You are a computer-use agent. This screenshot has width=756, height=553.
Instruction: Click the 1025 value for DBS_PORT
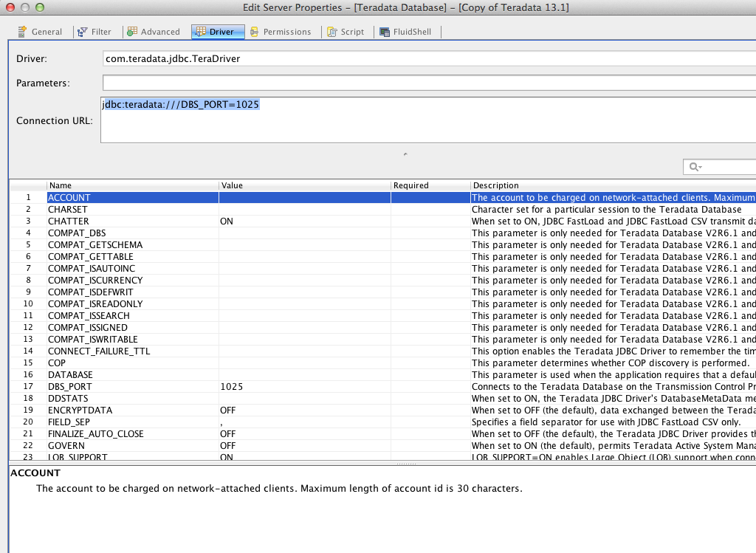231,387
